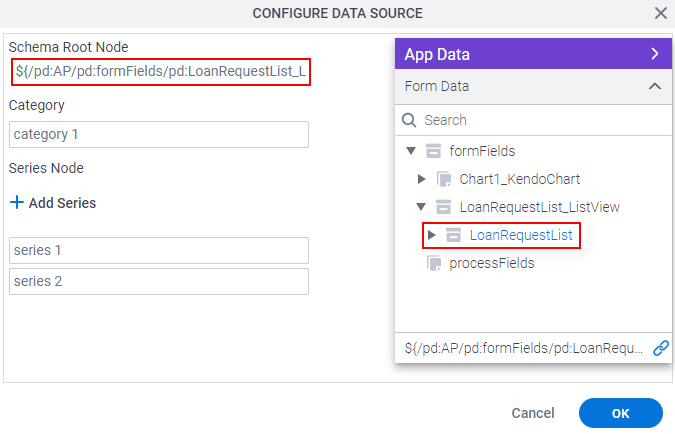Click the processFields node icon
675x434 pixels.
pyautogui.click(x=434, y=263)
